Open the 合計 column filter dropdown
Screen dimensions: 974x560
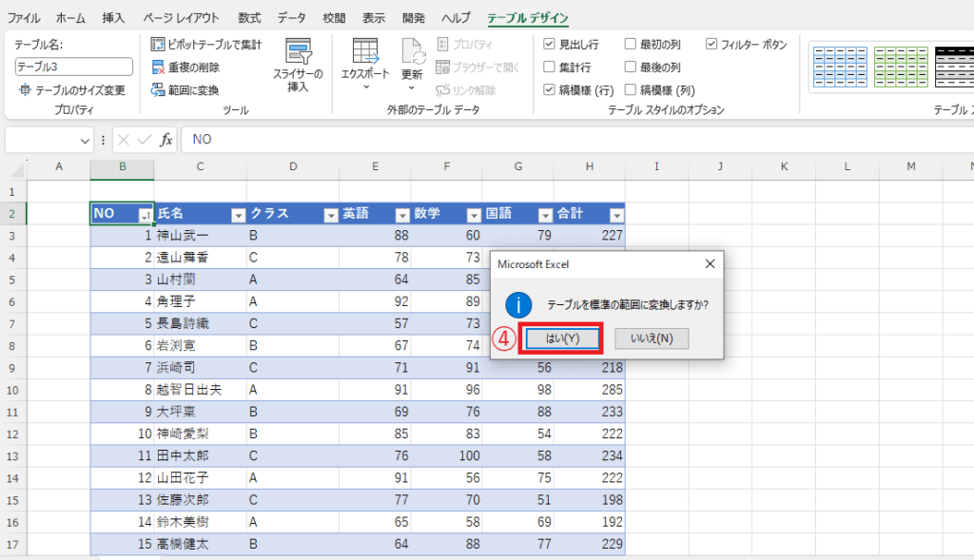616,216
